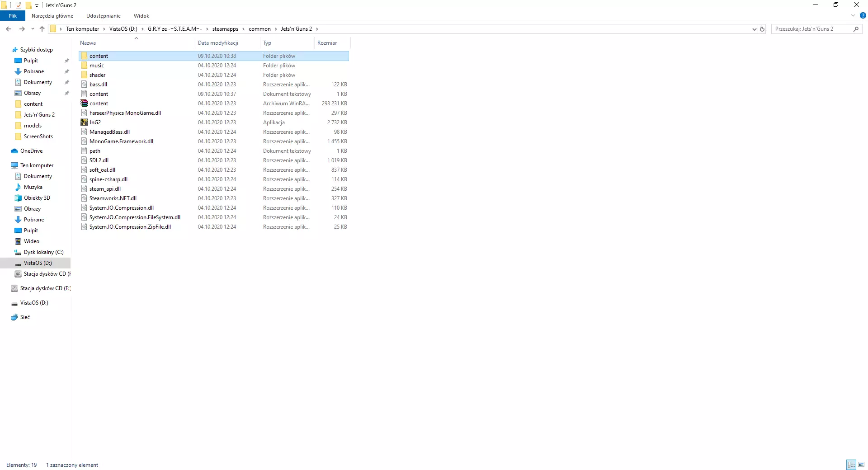
Task: Expand chevron after steamapps breadcrumb
Action: [x=243, y=29]
